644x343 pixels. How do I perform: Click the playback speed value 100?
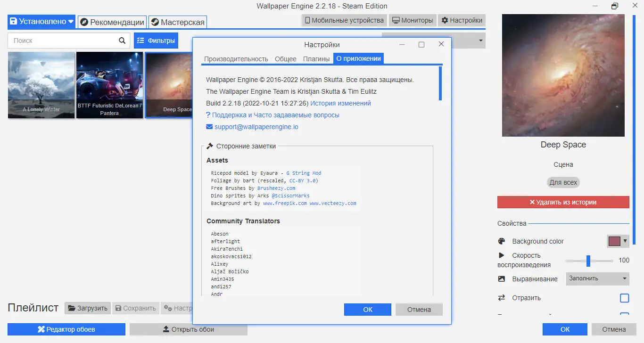tap(624, 260)
